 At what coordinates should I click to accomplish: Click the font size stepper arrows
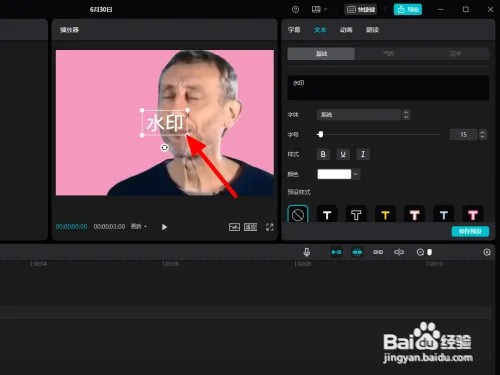(482, 135)
